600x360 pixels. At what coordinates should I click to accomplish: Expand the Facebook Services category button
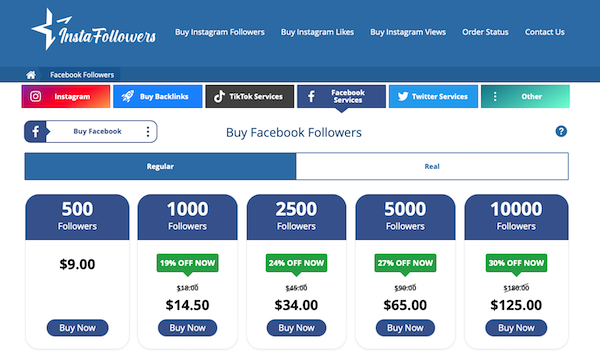pyautogui.click(x=341, y=96)
